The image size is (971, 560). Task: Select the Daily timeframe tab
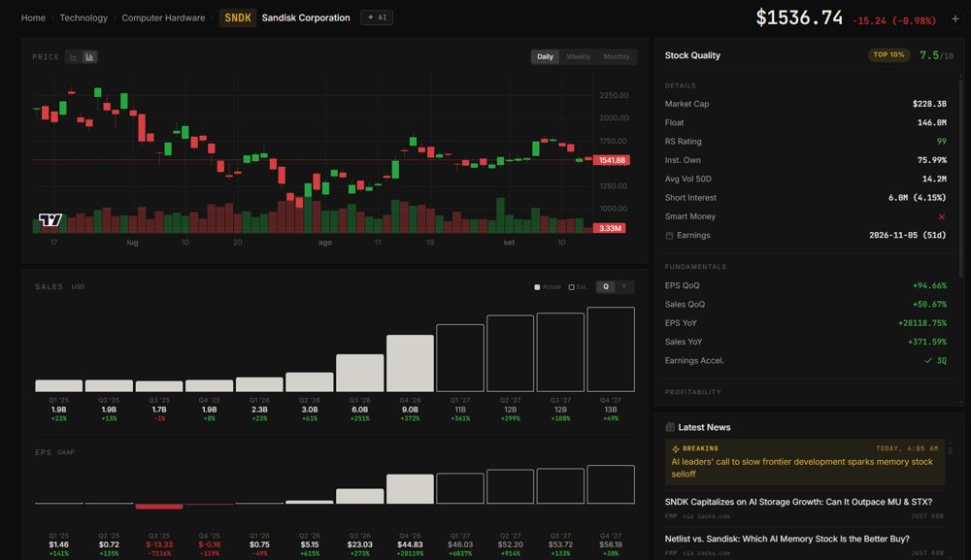click(545, 57)
